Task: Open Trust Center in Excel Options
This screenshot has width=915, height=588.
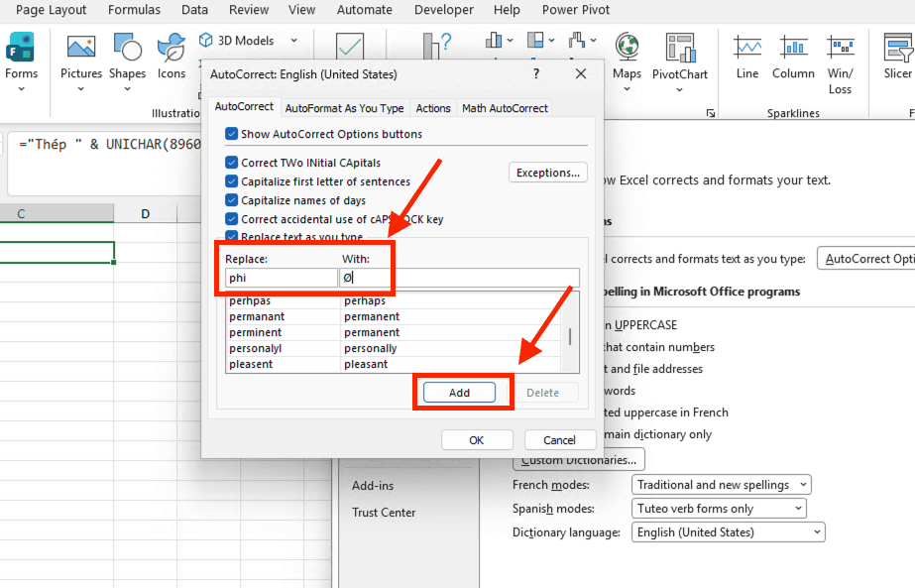Action: coord(384,512)
